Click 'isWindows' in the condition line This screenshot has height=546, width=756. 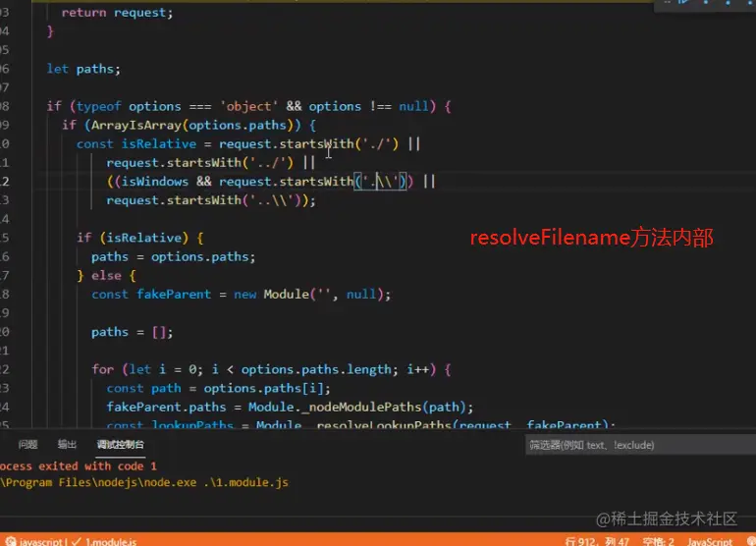pyautogui.click(x=154, y=182)
